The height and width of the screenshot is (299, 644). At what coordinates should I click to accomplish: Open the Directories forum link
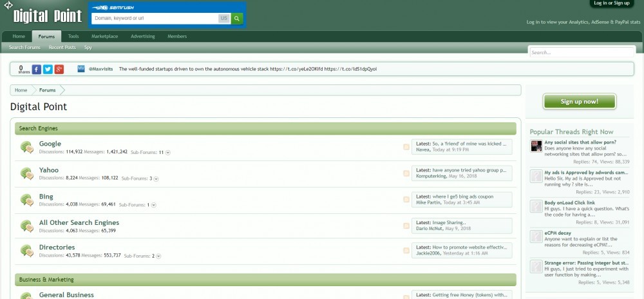coord(57,247)
